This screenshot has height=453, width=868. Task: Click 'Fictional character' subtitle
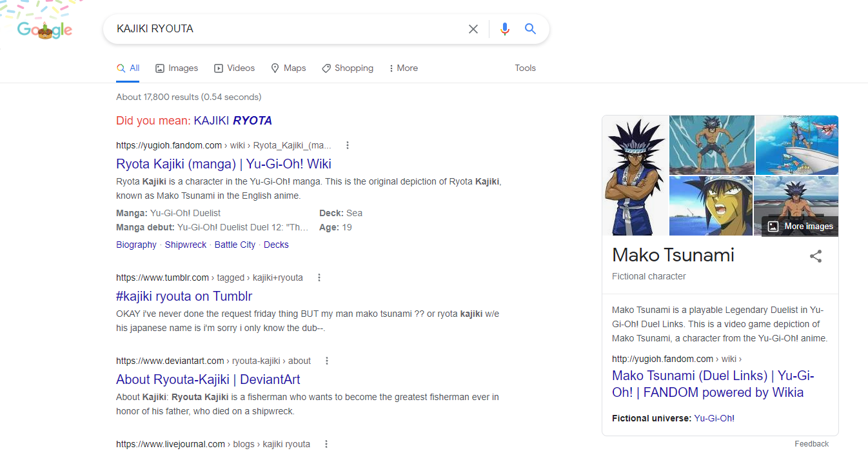[x=649, y=276]
